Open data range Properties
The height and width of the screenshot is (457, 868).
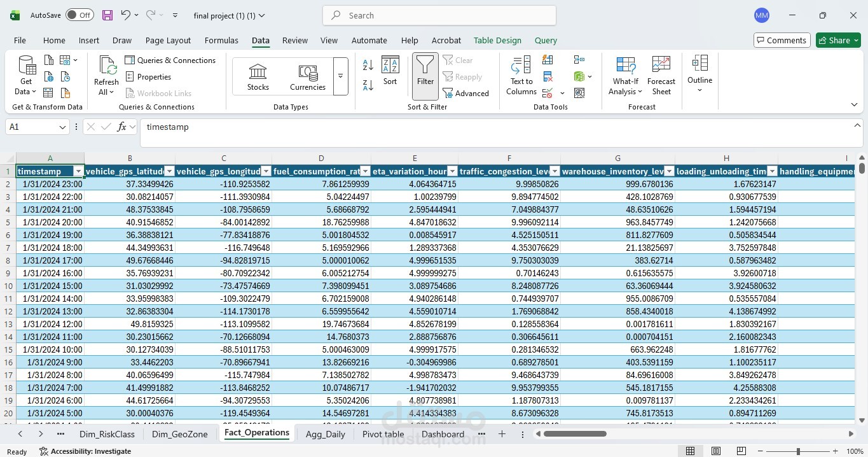click(148, 76)
